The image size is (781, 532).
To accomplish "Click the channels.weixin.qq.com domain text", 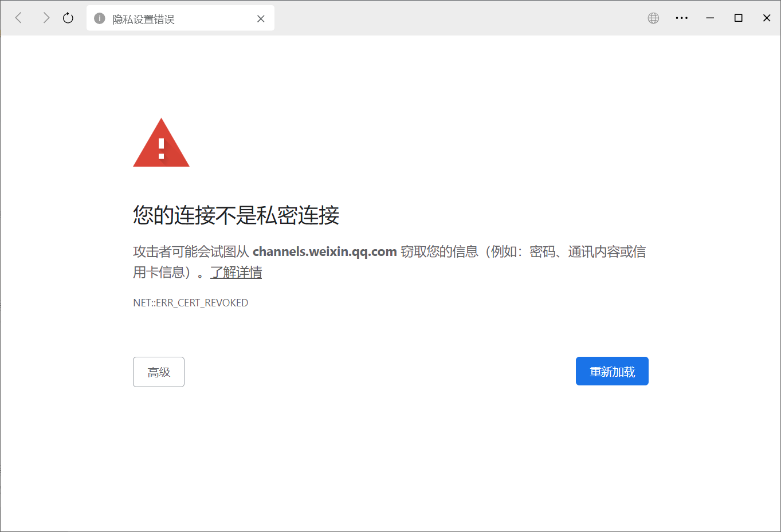I will pyautogui.click(x=325, y=252).
